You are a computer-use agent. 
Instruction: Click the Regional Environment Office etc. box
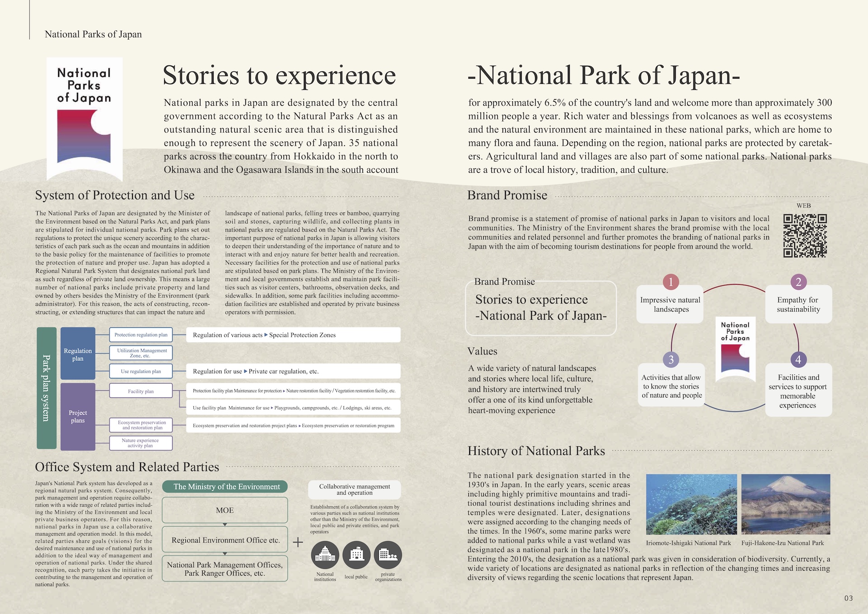click(225, 540)
